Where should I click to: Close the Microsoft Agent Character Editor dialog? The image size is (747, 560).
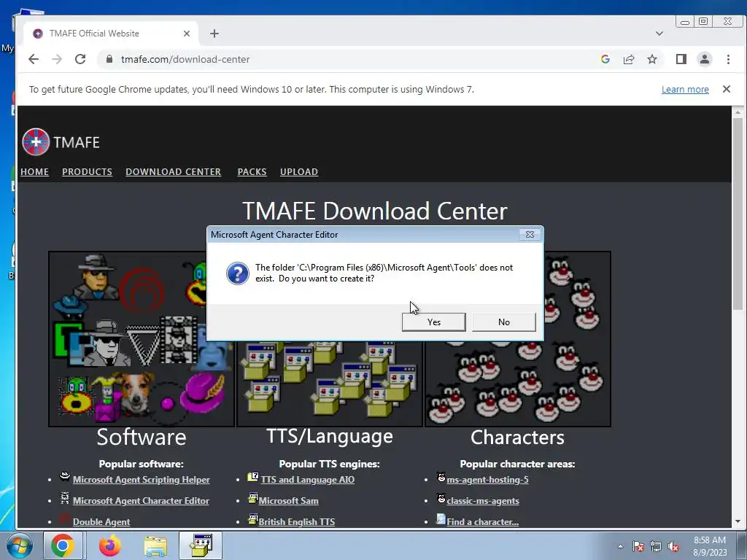click(530, 234)
